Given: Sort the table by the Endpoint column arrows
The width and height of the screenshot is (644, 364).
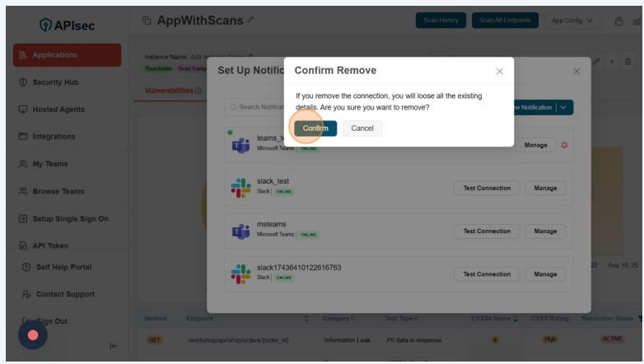Looking at the screenshot, I should 306,319.
